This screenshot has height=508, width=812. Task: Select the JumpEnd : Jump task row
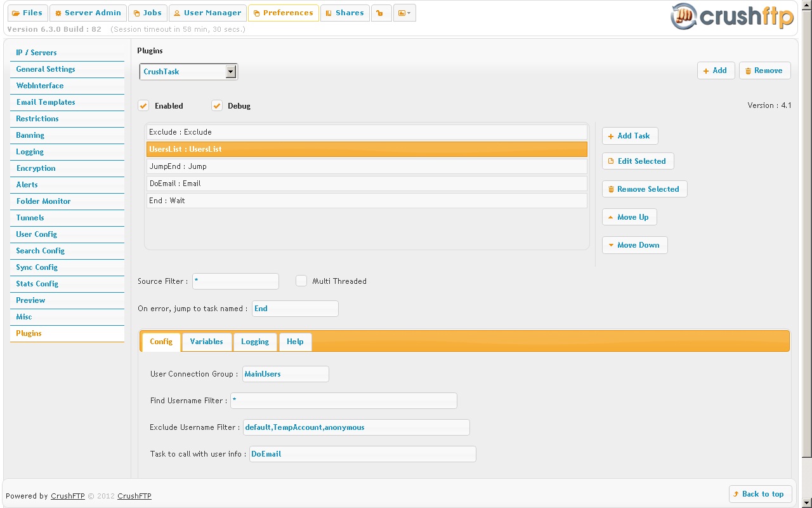[367, 166]
